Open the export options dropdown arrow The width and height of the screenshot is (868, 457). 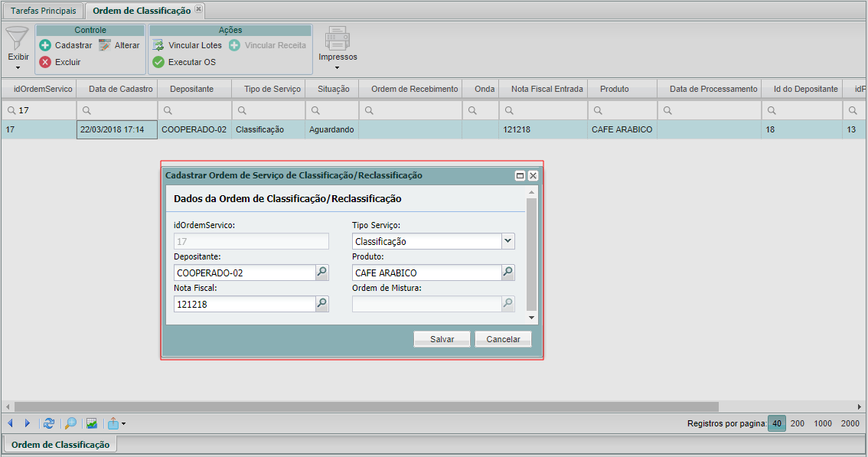(123, 424)
